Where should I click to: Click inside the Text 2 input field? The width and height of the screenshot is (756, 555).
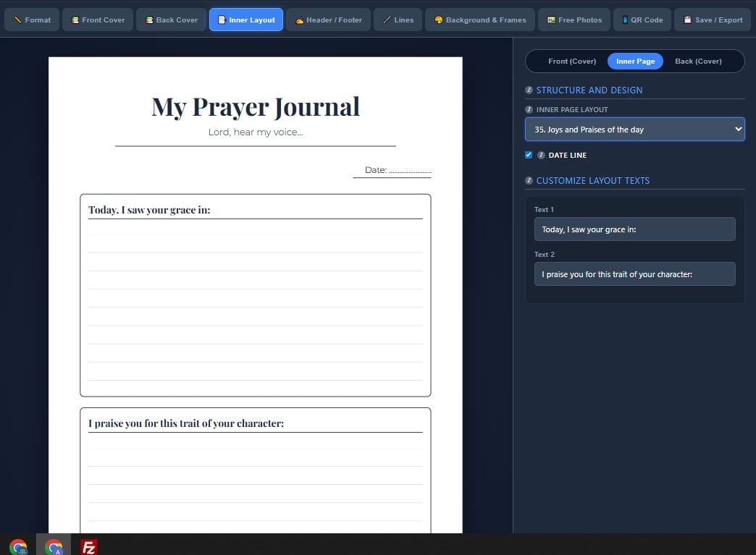tap(634, 274)
